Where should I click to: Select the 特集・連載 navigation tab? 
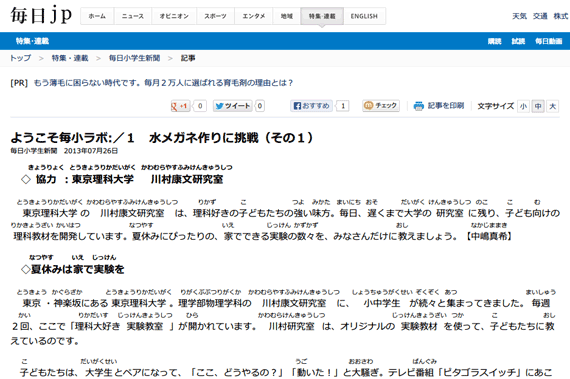pos(322,16)
